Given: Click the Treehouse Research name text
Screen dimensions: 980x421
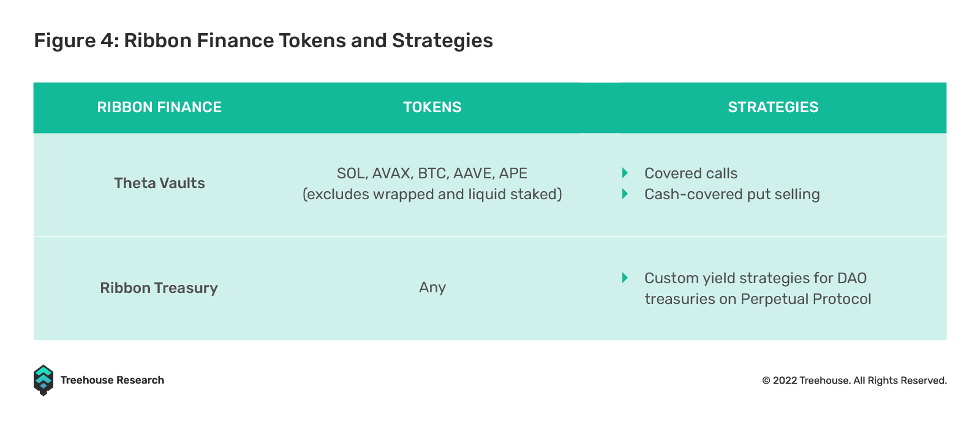Looking at the screenshot, I should 112,380.
